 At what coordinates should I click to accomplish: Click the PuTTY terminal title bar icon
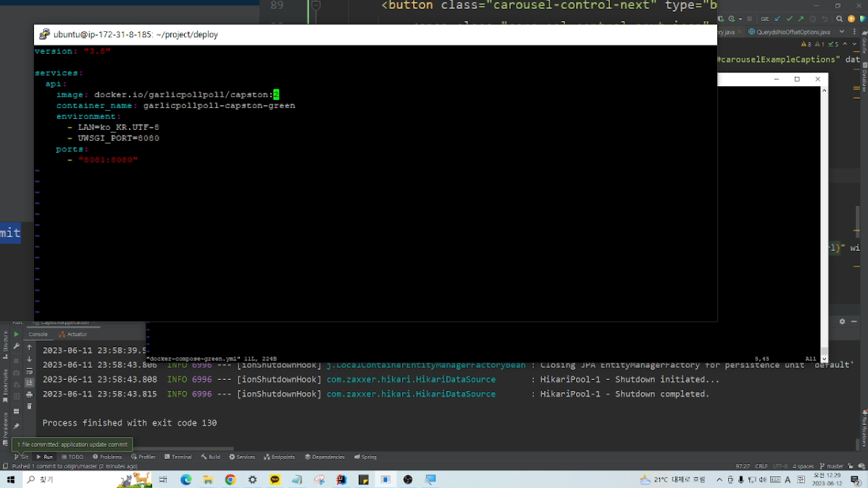point(44,34)
